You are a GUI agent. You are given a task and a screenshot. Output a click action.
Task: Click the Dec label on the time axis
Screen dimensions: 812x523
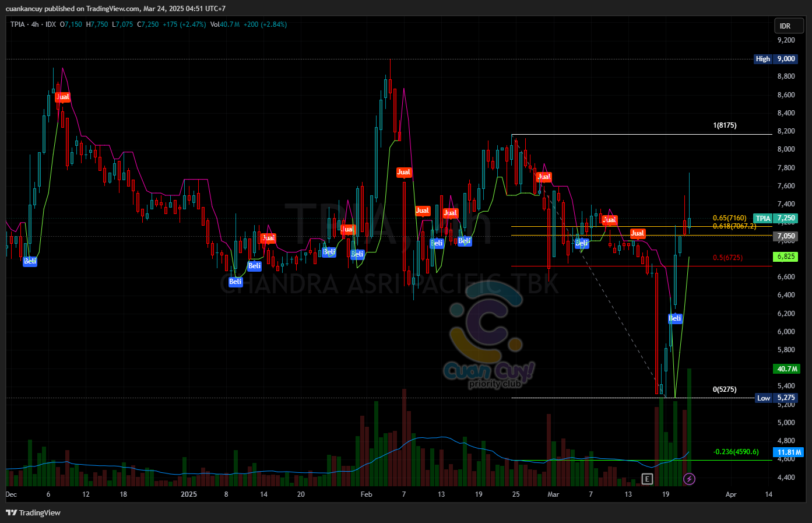(11, 494)
